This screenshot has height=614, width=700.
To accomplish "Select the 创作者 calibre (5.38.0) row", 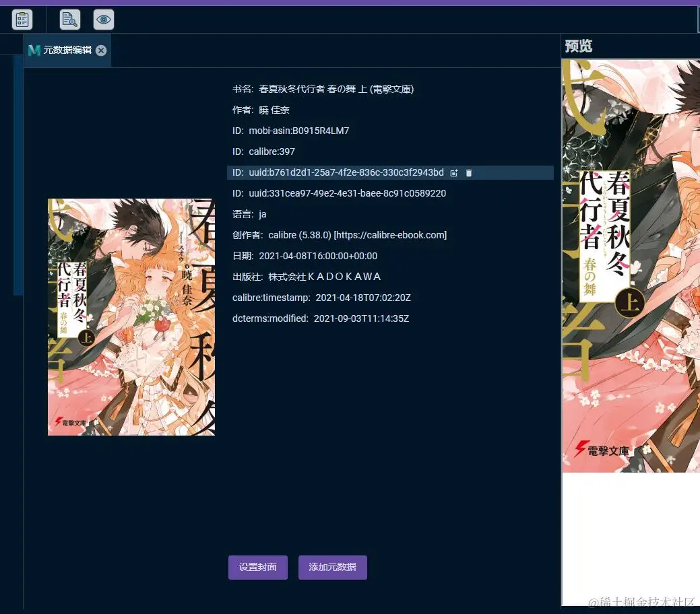I will click(x=390, y=235).
